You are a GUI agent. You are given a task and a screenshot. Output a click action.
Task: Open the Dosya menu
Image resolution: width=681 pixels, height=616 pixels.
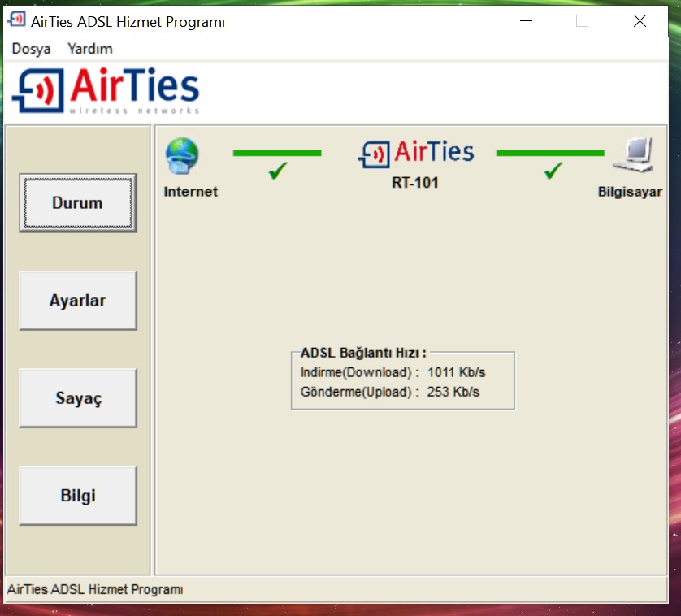click(x=31, y=49)
